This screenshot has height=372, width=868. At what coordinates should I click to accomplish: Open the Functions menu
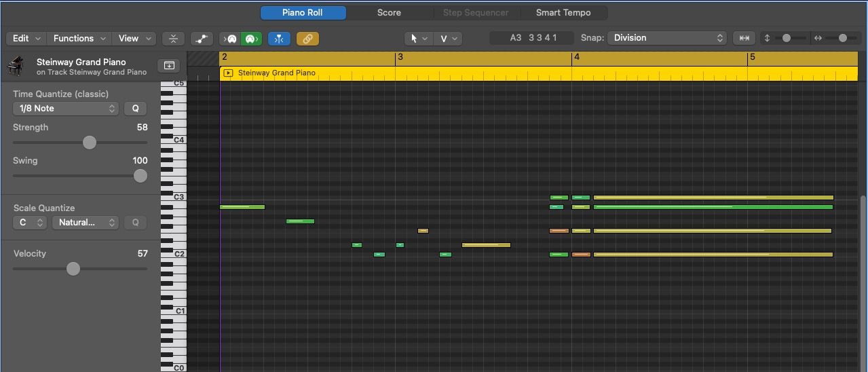coord(79,39)
